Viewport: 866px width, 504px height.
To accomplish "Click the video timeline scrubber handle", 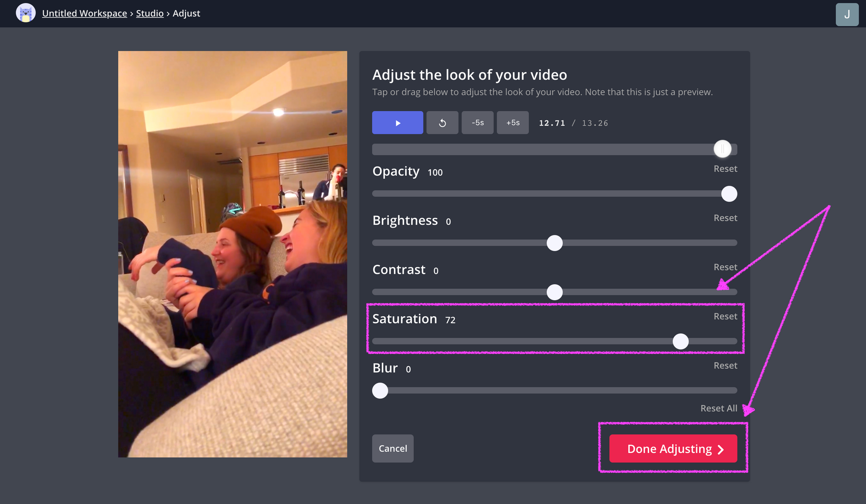I will (722, 149).
